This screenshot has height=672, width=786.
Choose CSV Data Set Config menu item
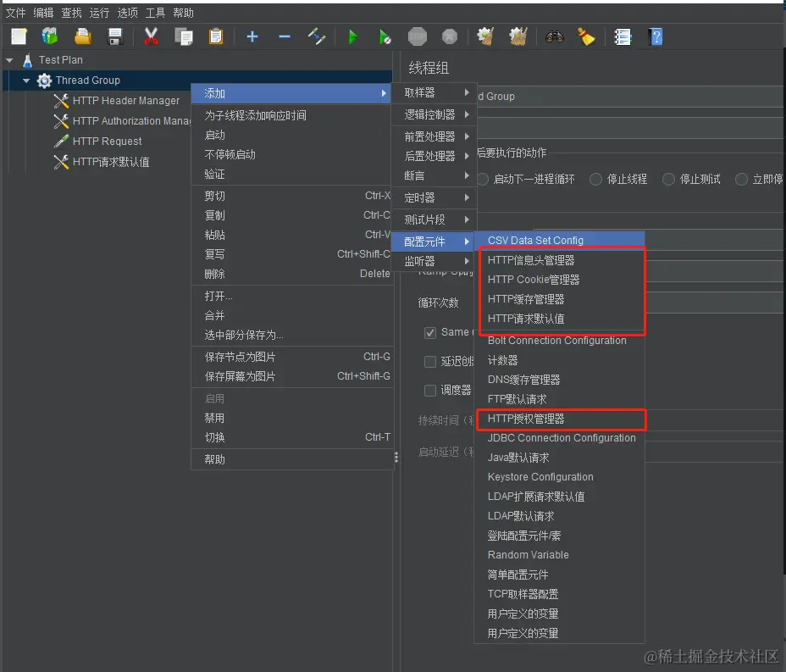(559, 240)
